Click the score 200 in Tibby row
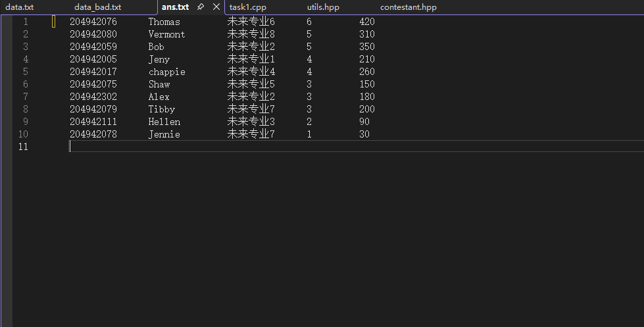 tap(367, 109)
